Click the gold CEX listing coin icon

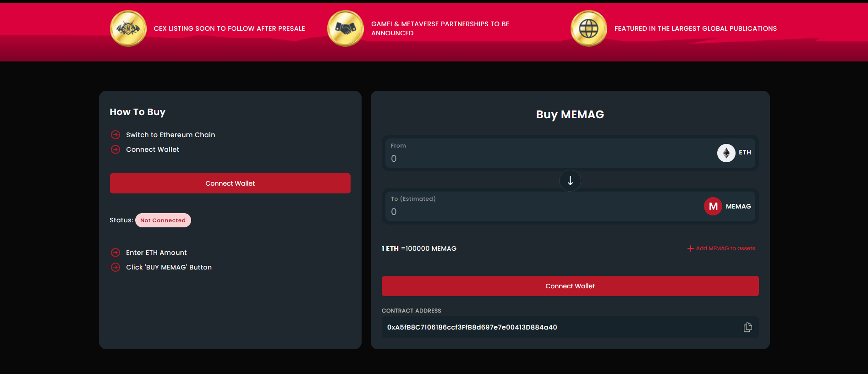click(128, 28)
